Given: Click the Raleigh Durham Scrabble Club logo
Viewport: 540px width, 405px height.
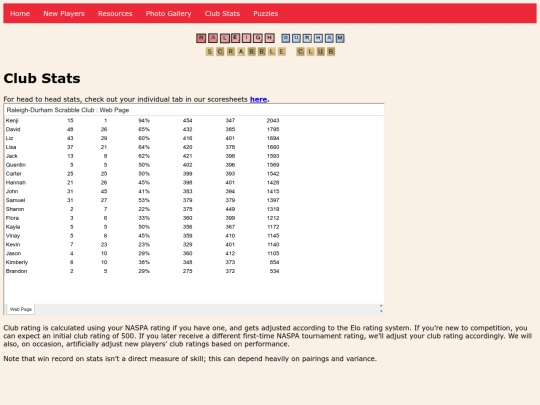Looking at the screenshot, I should tap(270, 45).
